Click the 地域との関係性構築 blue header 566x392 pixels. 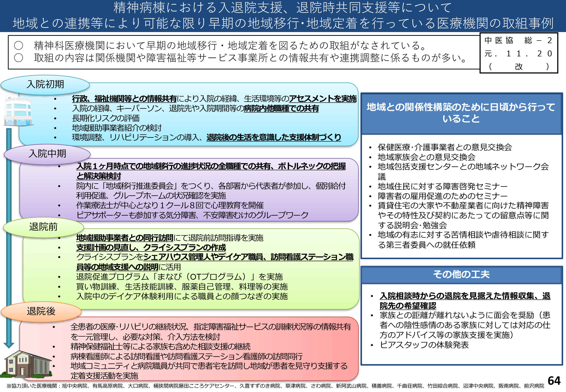click(461, 113)
